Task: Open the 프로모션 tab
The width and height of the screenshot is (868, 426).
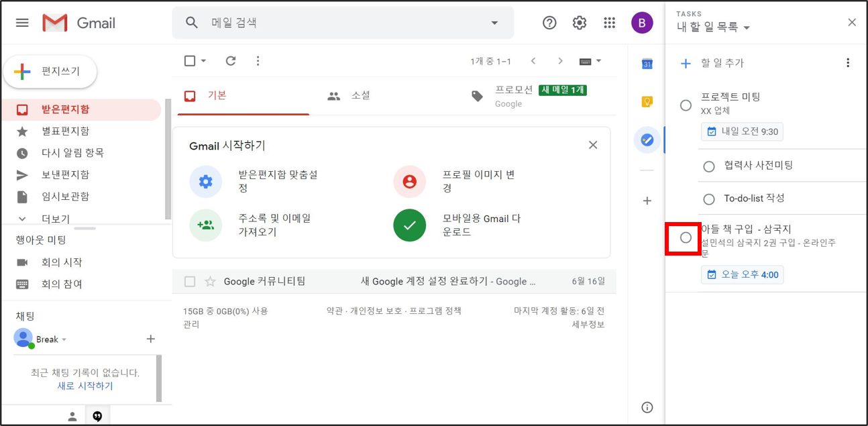Action: pyautogui.click(x=529, y=96)
